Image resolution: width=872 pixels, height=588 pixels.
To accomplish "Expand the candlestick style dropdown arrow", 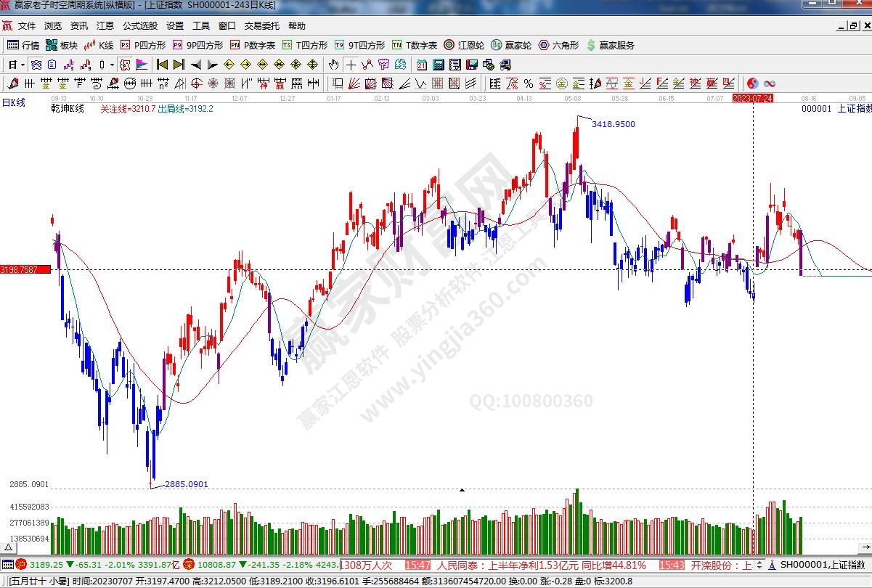I will 111,65.
